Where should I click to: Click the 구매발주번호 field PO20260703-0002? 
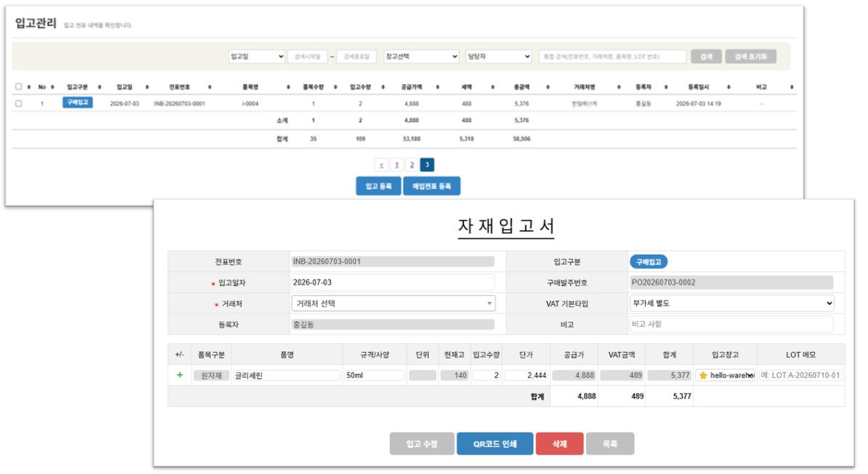[731, 282]
